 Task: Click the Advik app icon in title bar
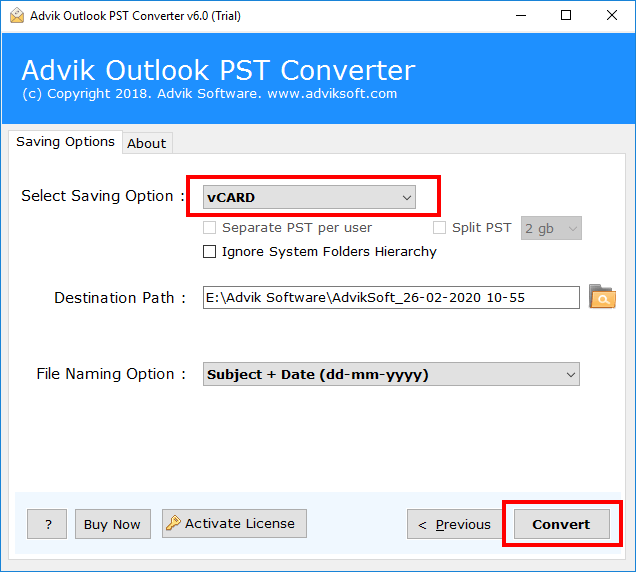[14, 15]
